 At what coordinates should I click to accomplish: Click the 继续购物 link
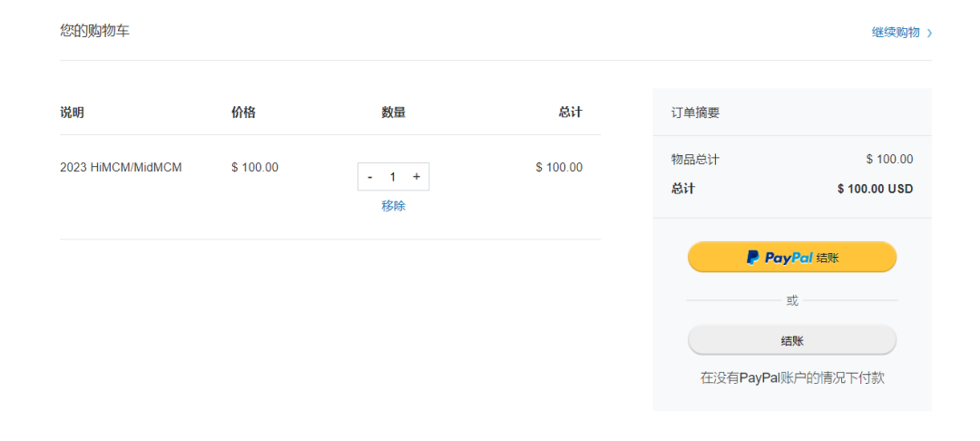pyautogui.click(x=901, y=33)
